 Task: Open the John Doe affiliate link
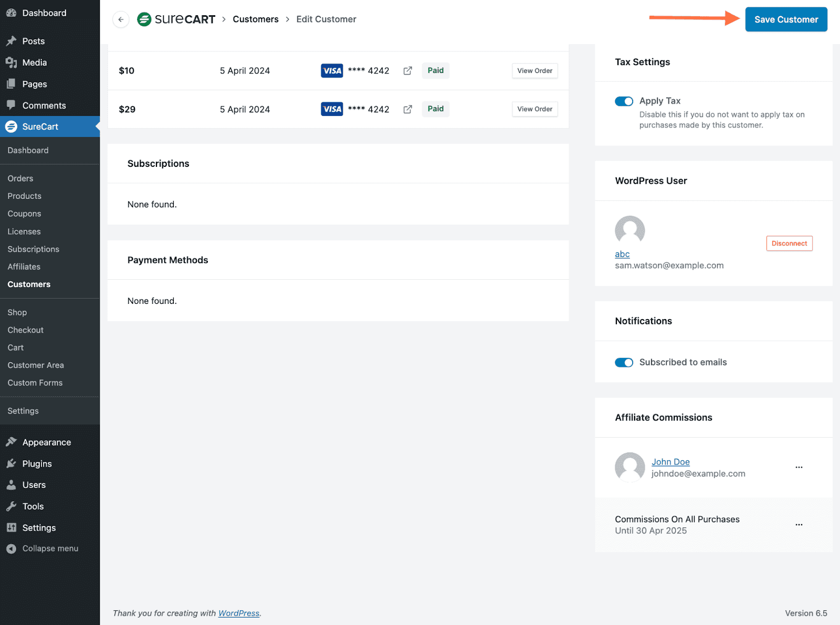670,462
